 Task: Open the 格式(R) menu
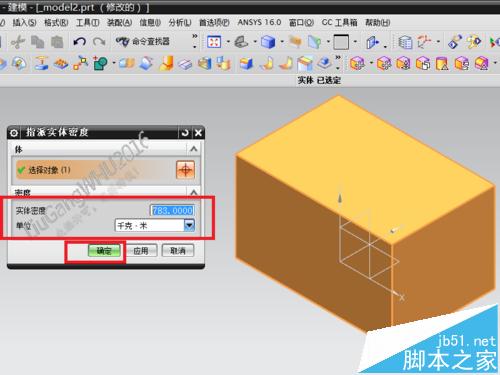[56, 23]
